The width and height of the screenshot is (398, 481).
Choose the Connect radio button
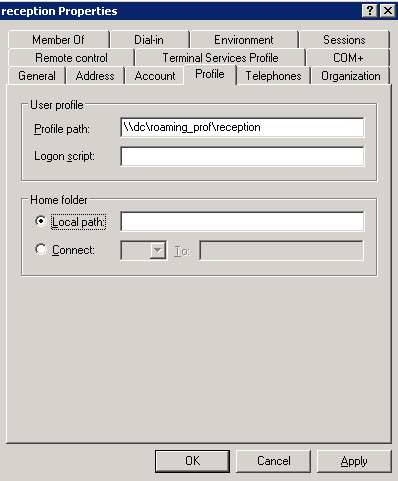point(41,249)
